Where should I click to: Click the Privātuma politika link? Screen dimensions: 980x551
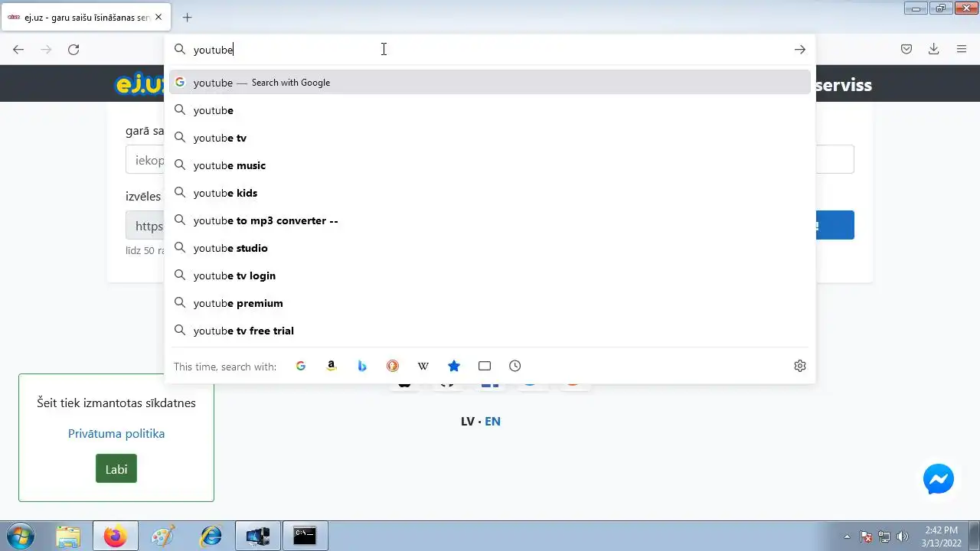[x=116, y=433]
